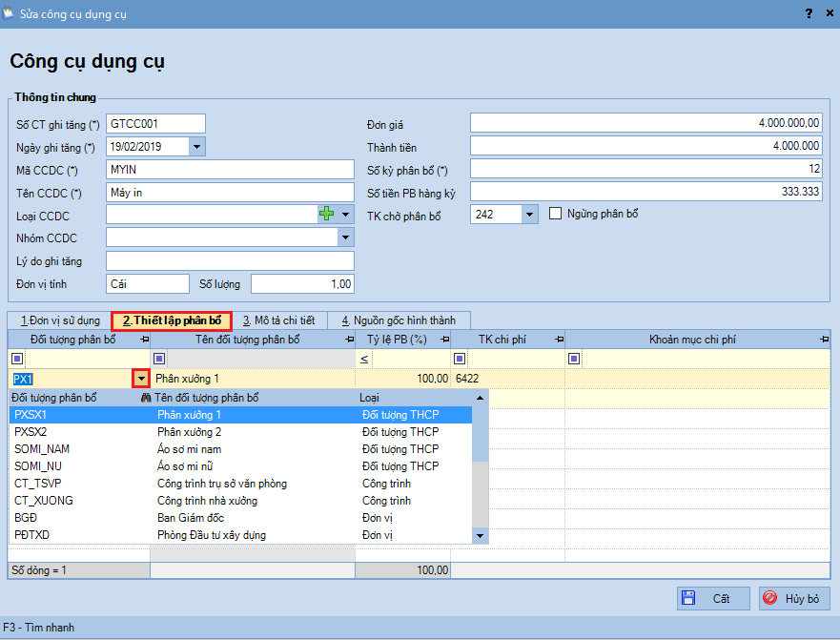Screen dimensions: 840x640
Task: Open the Ngày ghi tăng date picker dropdown
Action: pyautogui.click(x=196, y=147)
